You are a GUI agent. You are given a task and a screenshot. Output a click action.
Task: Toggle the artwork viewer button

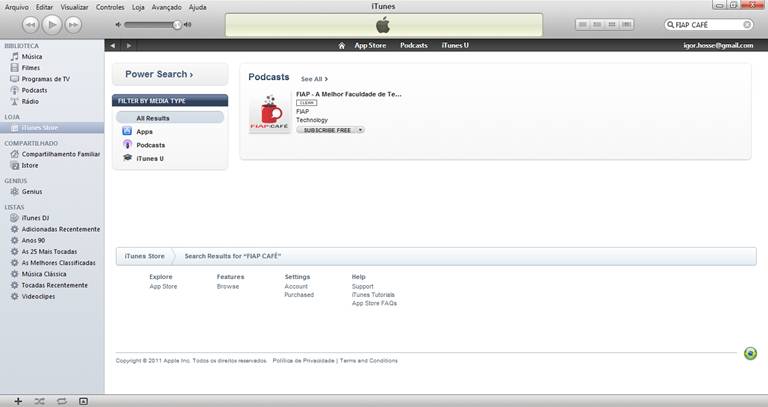[83, 402]
